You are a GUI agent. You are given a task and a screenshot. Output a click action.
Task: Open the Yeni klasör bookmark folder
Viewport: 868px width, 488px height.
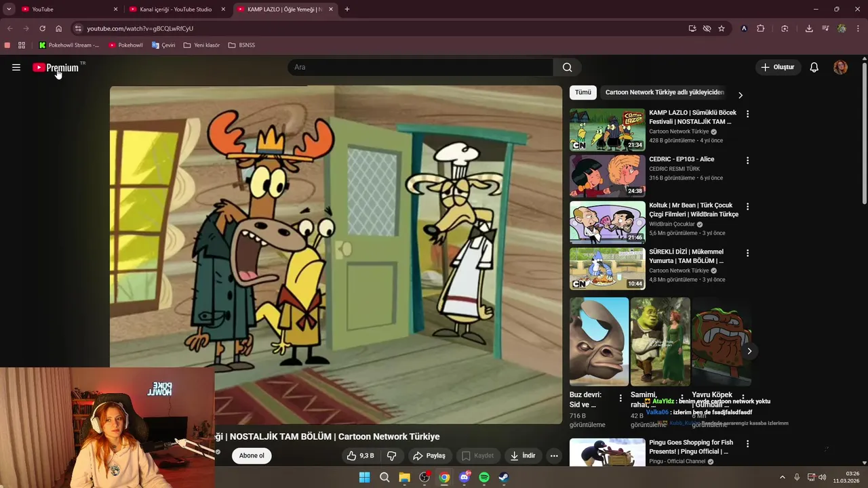click(x=202, y=45)
